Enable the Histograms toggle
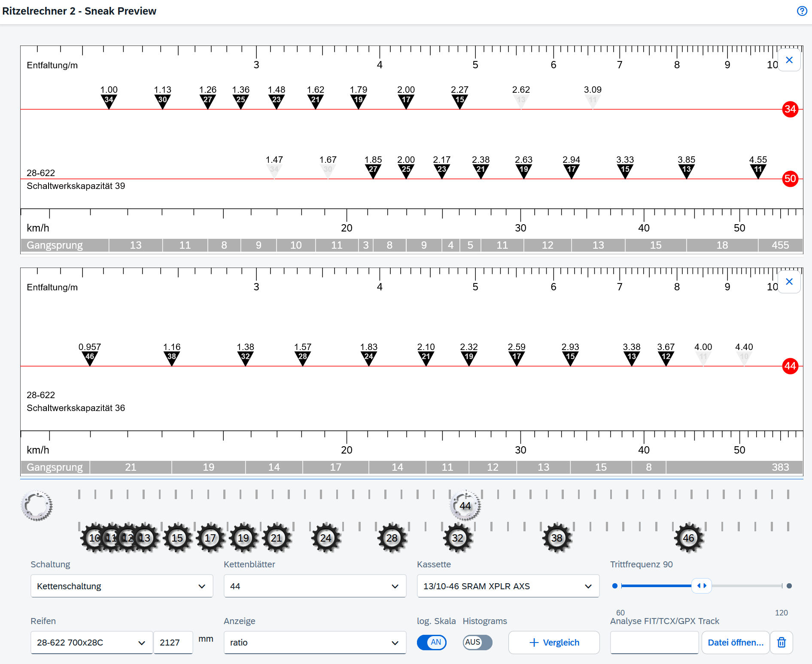The height and width of the screenshot is (664, 812). tap(477, 643)
